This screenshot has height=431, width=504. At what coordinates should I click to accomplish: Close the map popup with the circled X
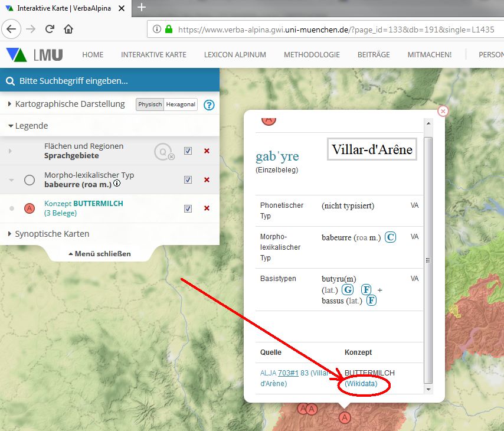tap(443, 111)
